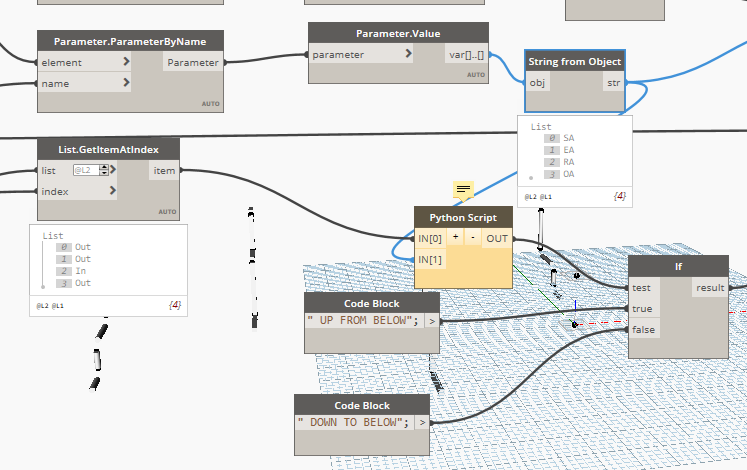Click the DOWN TO BELOW code block text
Screen dimensions: 747x470
point(353,422)
